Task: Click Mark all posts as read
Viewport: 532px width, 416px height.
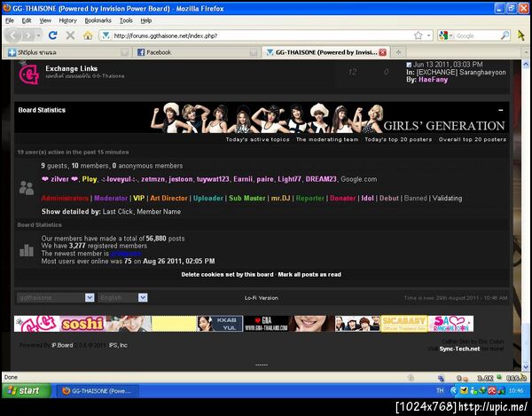Action: tap(309, 274)
